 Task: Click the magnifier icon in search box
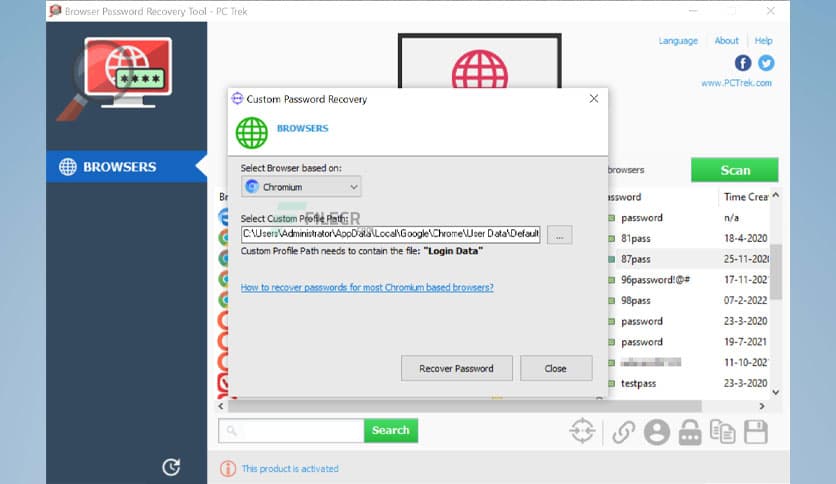click(231, 430)
